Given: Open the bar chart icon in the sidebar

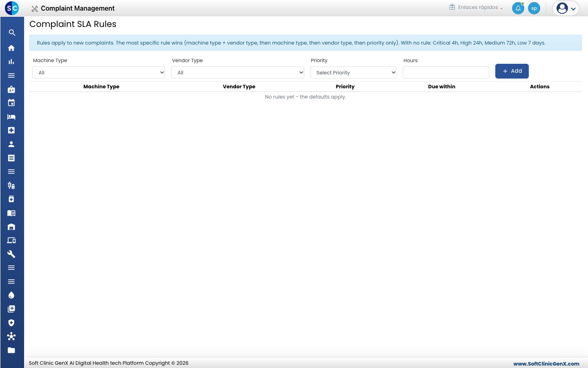Looking at the screenshot, I should point(11,62).
